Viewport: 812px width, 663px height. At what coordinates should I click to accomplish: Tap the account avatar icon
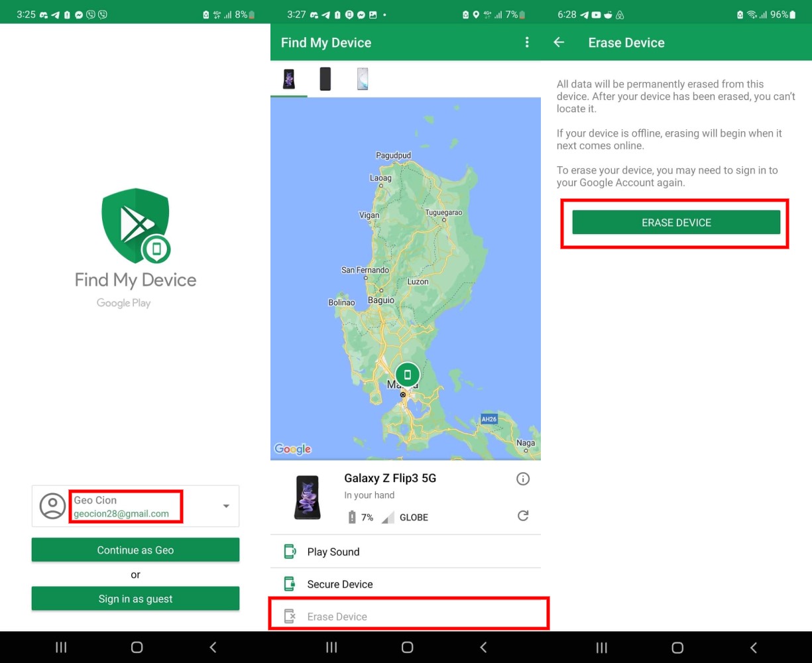click(53, 506)
